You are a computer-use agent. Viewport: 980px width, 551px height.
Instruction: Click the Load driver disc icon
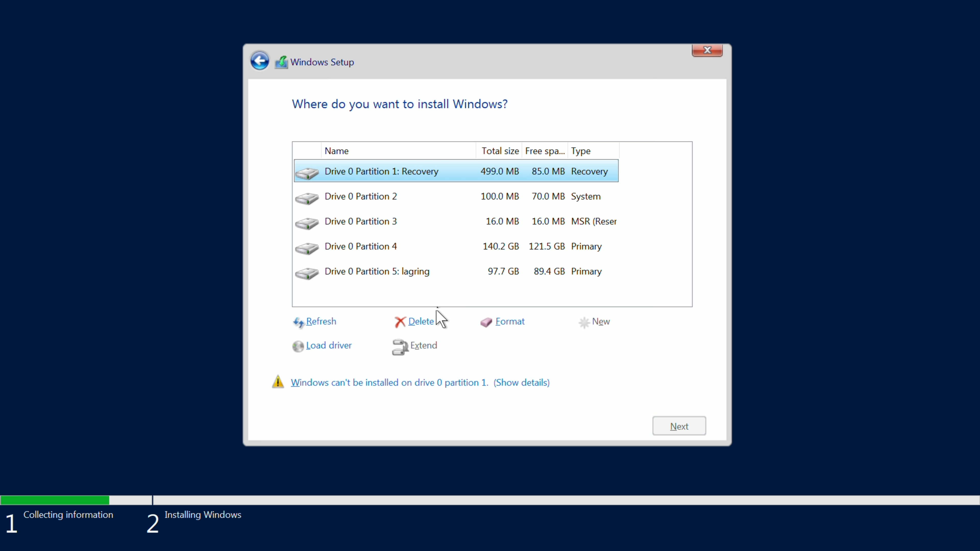(298, 346)
